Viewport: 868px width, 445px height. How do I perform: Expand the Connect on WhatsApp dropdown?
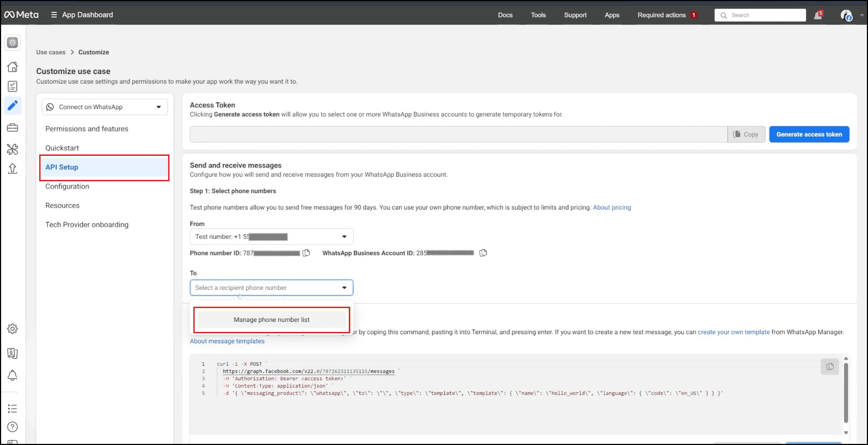(104, 107)
